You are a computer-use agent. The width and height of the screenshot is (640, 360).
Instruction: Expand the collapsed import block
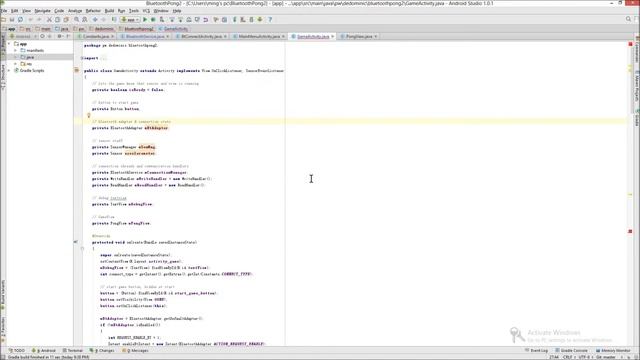tap(82, 58)
